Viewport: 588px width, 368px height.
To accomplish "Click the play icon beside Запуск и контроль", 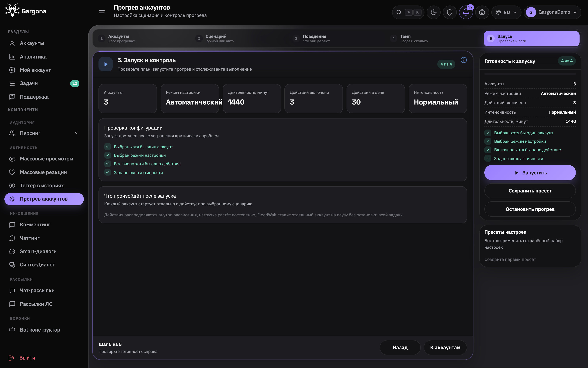I will [106, 64].
